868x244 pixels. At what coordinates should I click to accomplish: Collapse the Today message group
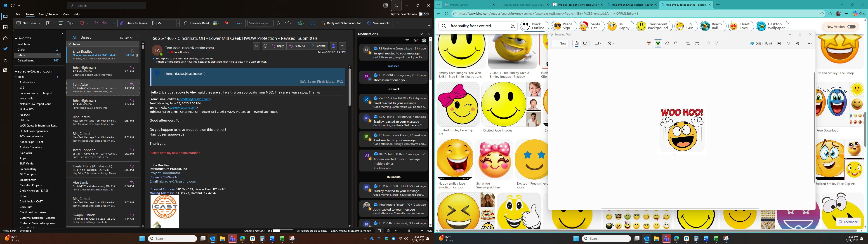point(70,44)
